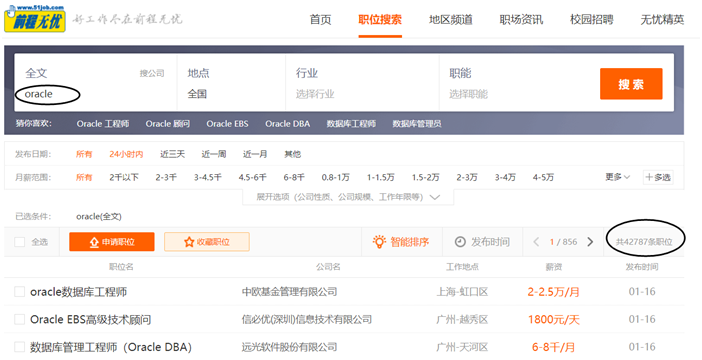
Task: Open the 校园招聘 nav tab
Action: click(x=592, y=20)
